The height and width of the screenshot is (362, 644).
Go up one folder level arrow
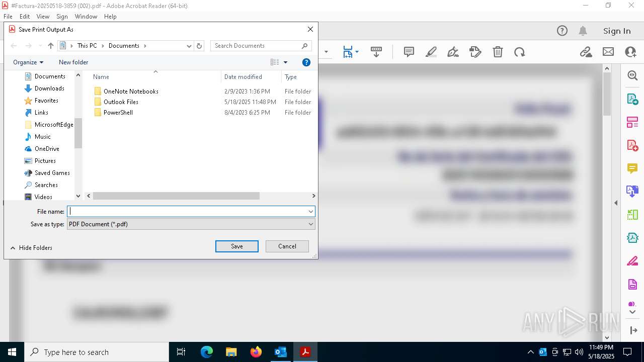(x=51, y=46)
